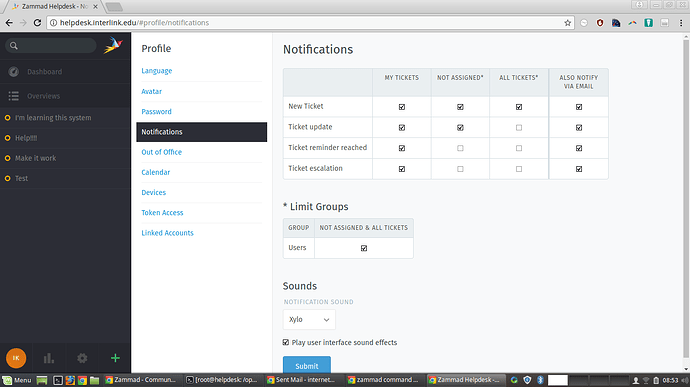The height and width of the screenshot is (387, 690).
Task: Open the Dashboard section
Action: (65, 71)
